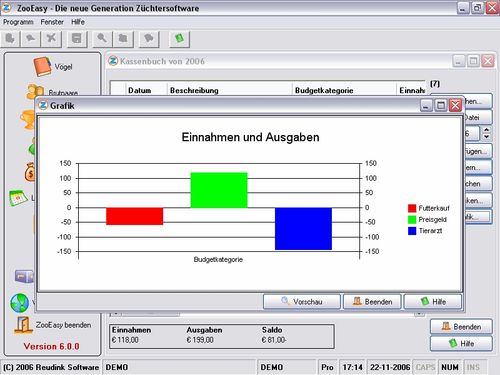This screenshot has height=375, width=500.
Task: Open the Vögel book icon in sidebar
Action: tap(42, 67)
